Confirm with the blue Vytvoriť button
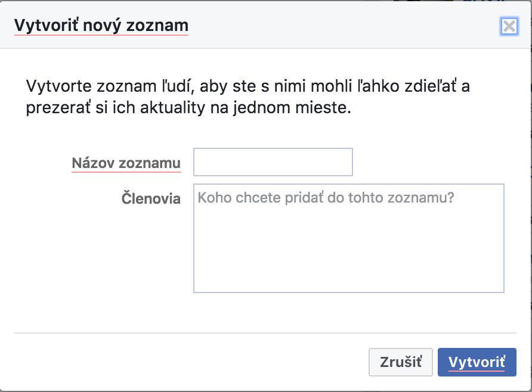Viewport: 532px width, 392px height. click(477, 362)
